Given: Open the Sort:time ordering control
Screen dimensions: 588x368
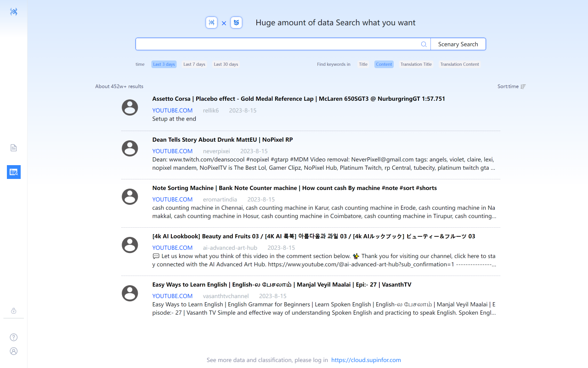Looking at the screenshot, I should point(511,86).
